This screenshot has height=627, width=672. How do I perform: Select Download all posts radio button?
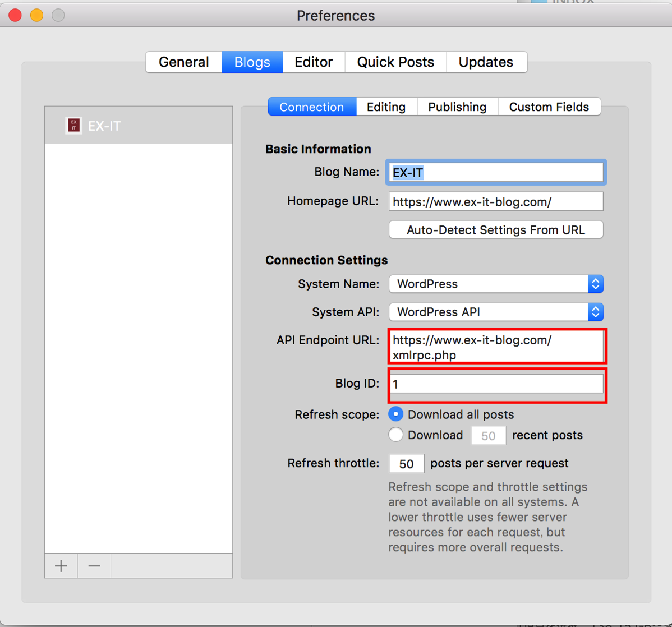(x=395, y=414)
